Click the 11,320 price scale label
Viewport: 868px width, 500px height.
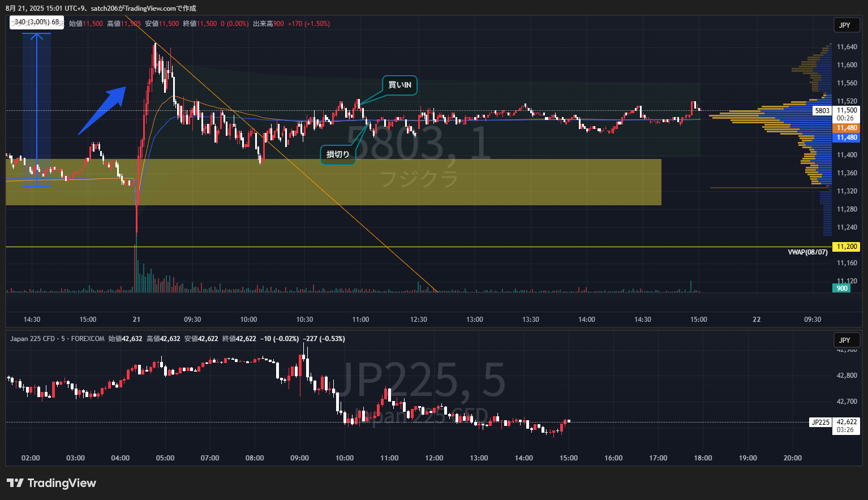point(846,191)
